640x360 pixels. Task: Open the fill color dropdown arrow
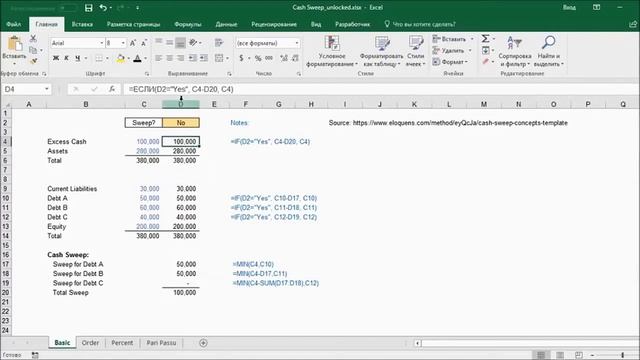click(x=128, y=58)
